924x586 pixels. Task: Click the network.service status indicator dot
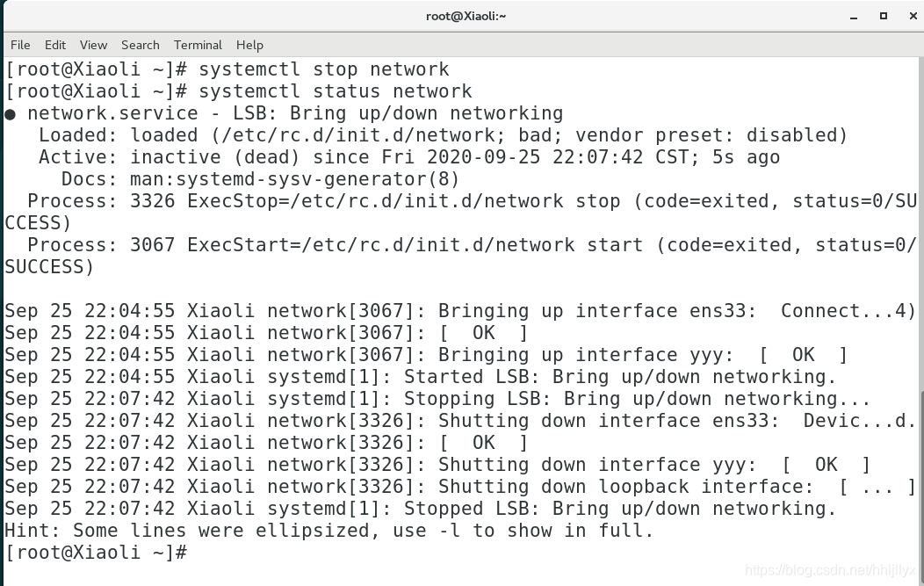coord(10,112)
